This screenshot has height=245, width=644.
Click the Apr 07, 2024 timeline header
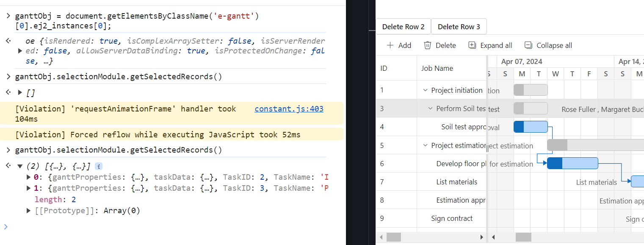[555, 61]
